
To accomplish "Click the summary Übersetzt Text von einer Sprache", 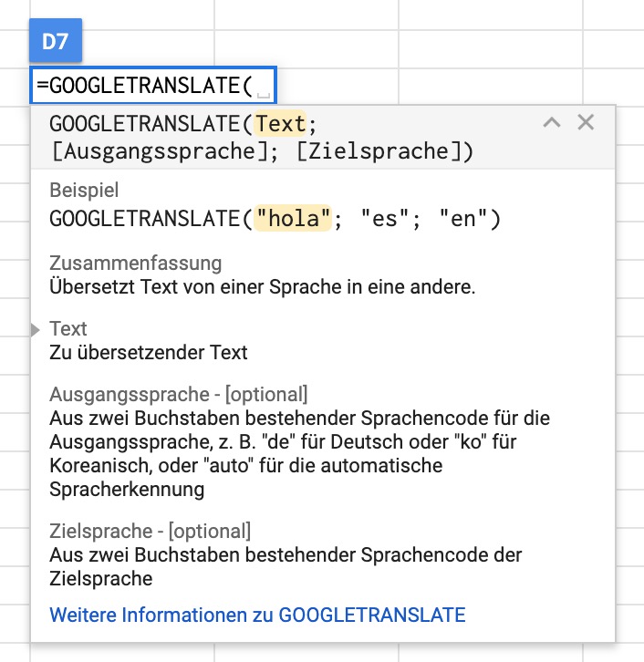I will [262, 287].
